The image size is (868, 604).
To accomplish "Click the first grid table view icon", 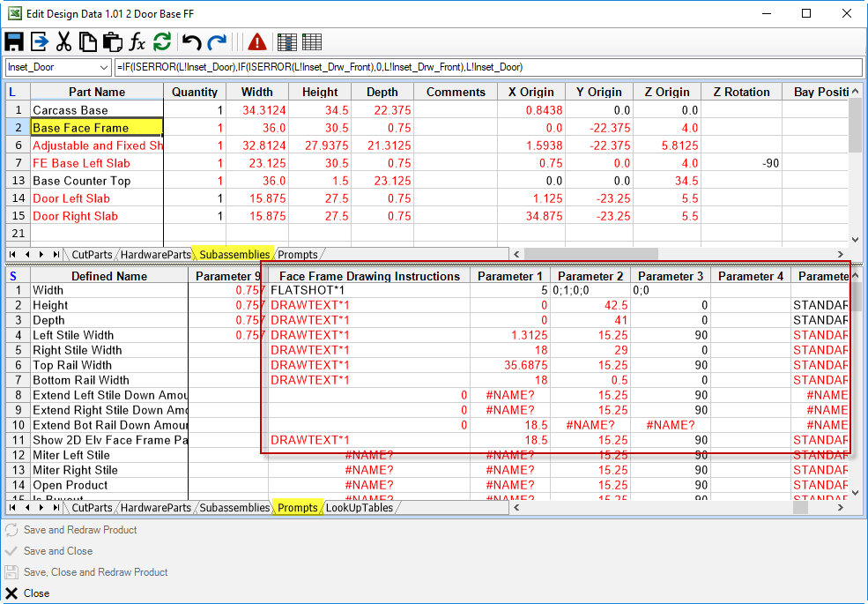I will 287,42.
